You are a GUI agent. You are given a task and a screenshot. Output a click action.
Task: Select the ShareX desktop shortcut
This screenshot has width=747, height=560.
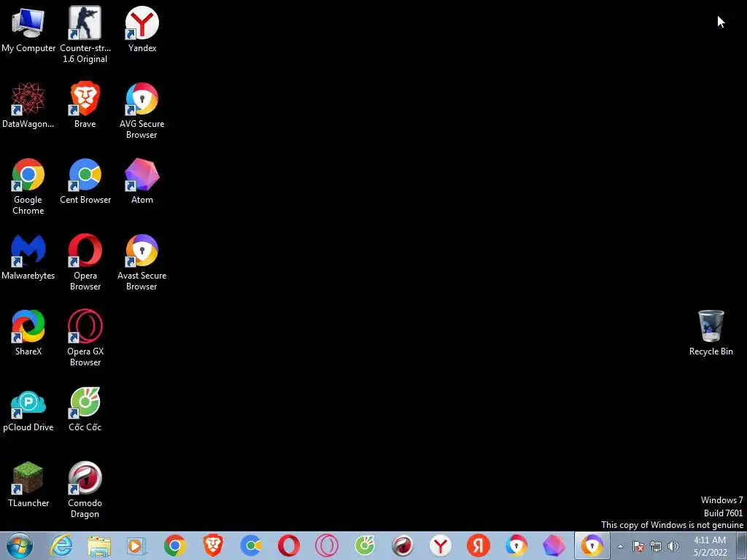click(x=28, y=332)
